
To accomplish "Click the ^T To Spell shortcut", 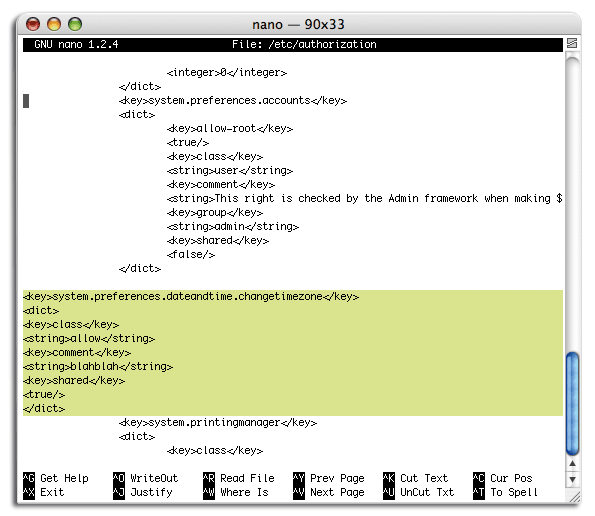I will point(506,492).
